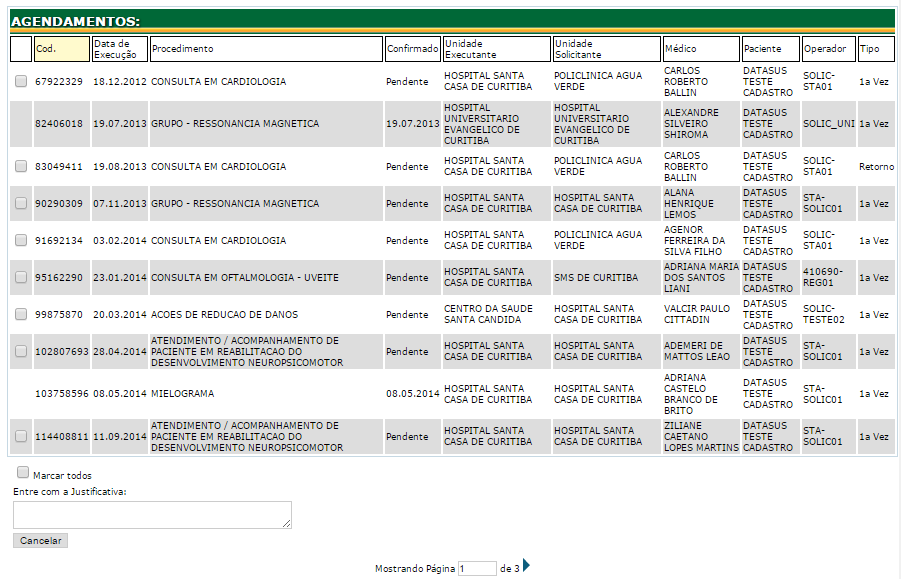Screen dimensions: 909x579
Task: Click the Data de Execução column header
Action: (x=116, y=48)
